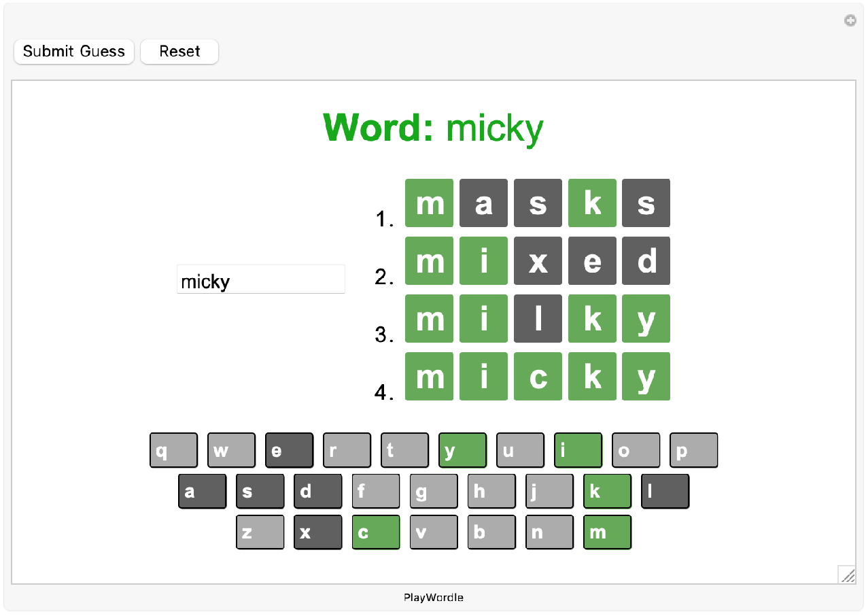Hit the 'p' key on keyboard

pos(693,450)
